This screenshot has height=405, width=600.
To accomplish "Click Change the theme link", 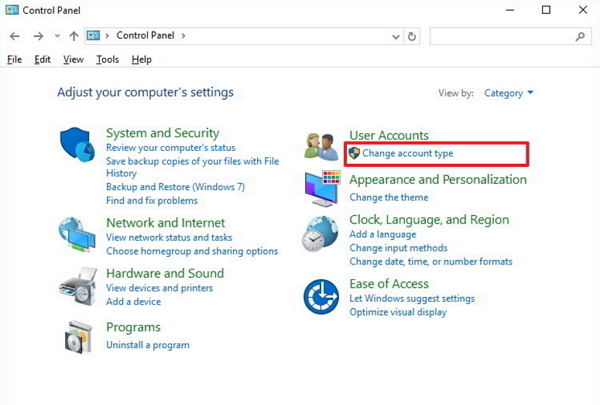I will (389, 198).
